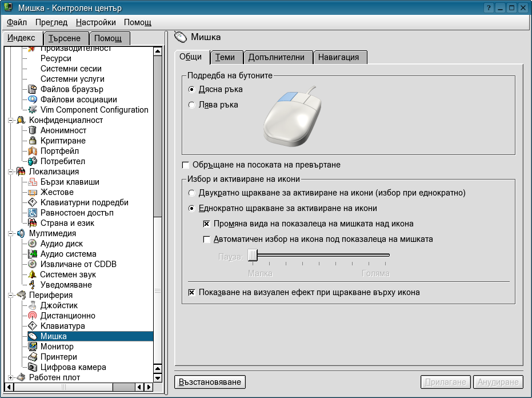Screen dimensions: 532x398
Task: Click the Джойстик joystick icon in tree
Action: coord(33,305)
